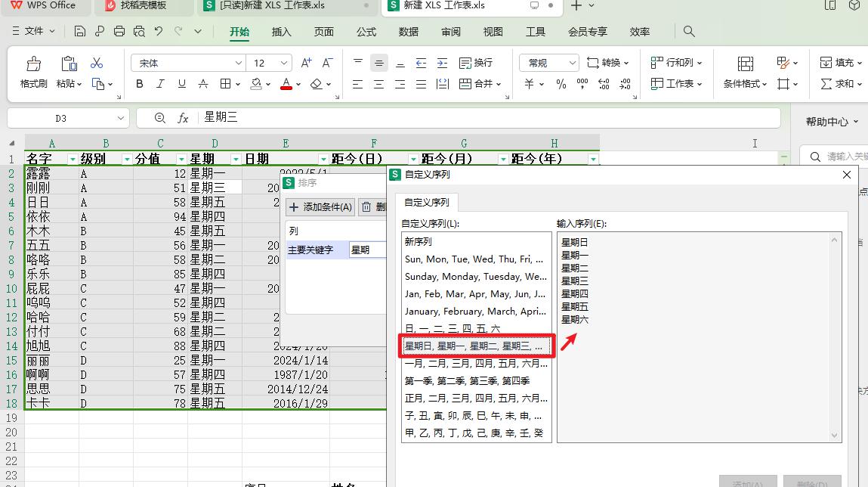Image resolution: width=868 pixels, height=487 pixels.
Task: Click the currency ¥ format icon
Action: tap(530, 84)
